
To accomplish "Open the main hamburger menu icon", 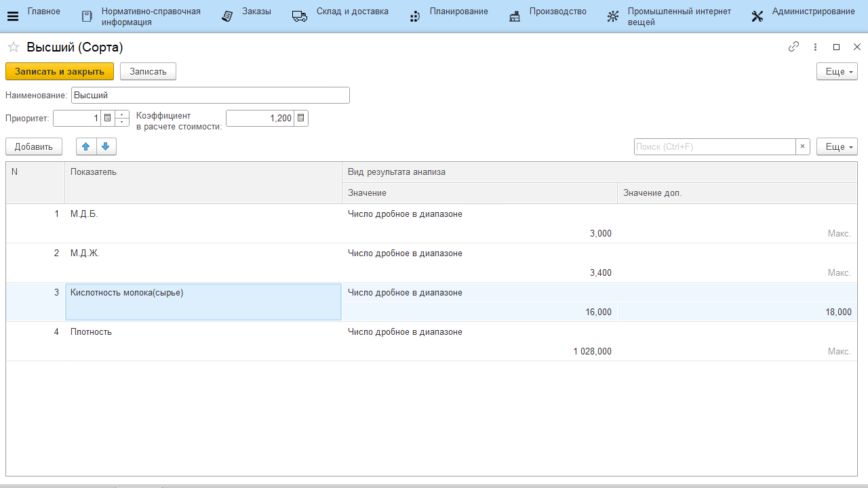I will click(x=13, y=16).
